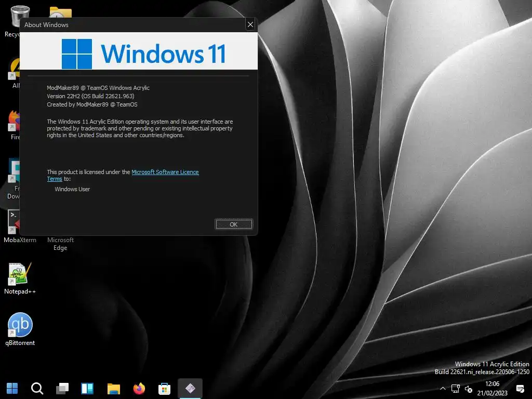
Task: Click the Windows 11 logo banner
Action: [x=139, y=51]
